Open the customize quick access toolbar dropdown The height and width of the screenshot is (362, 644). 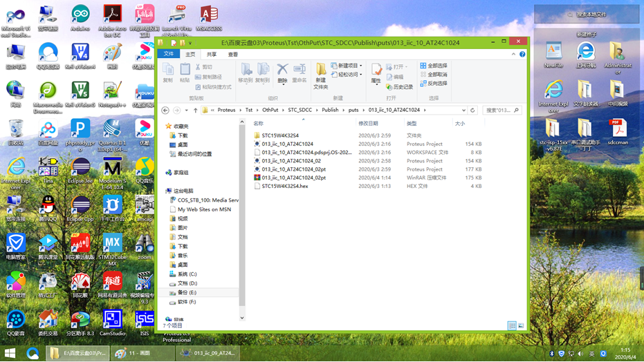coord(190,42)
